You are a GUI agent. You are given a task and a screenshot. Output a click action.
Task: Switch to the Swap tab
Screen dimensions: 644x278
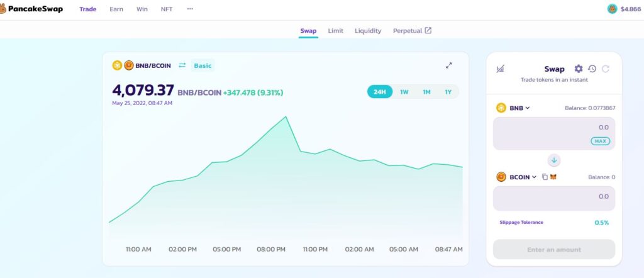click(308, 30)
